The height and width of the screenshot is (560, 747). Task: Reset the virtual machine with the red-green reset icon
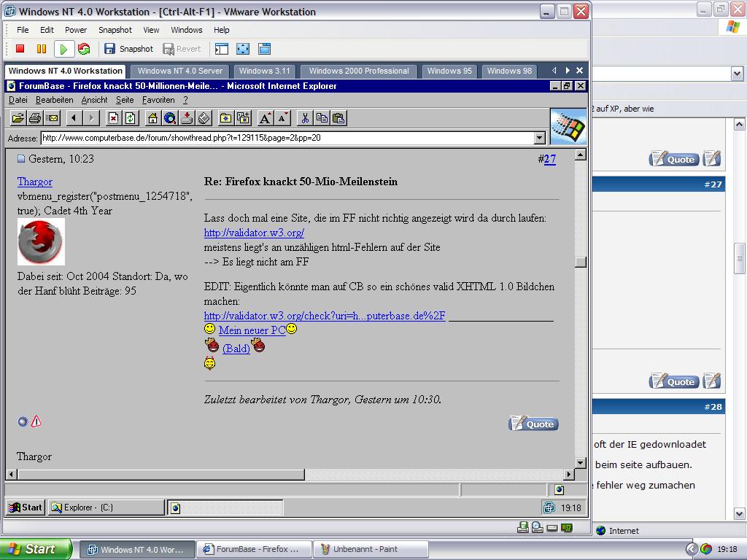point(85,49)
